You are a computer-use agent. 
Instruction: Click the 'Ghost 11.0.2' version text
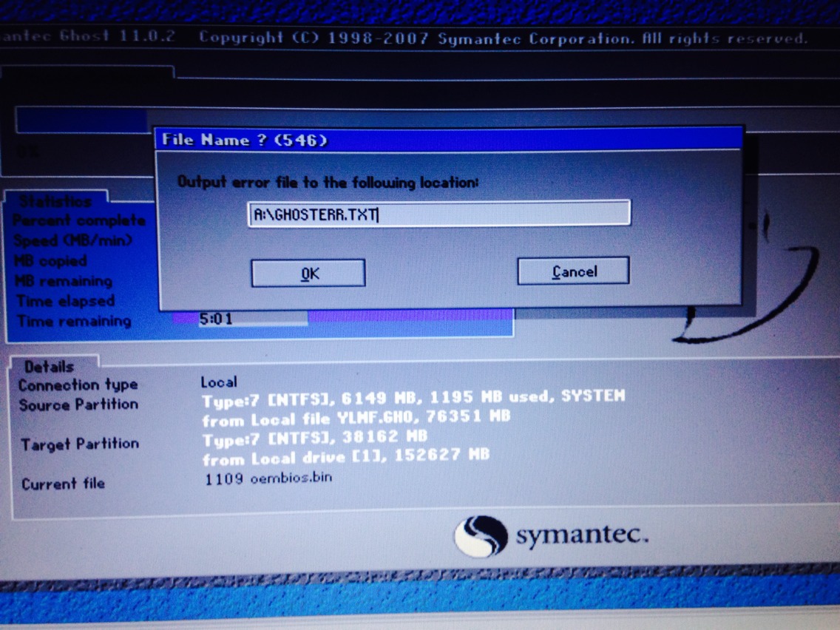(x=117, y=36)
